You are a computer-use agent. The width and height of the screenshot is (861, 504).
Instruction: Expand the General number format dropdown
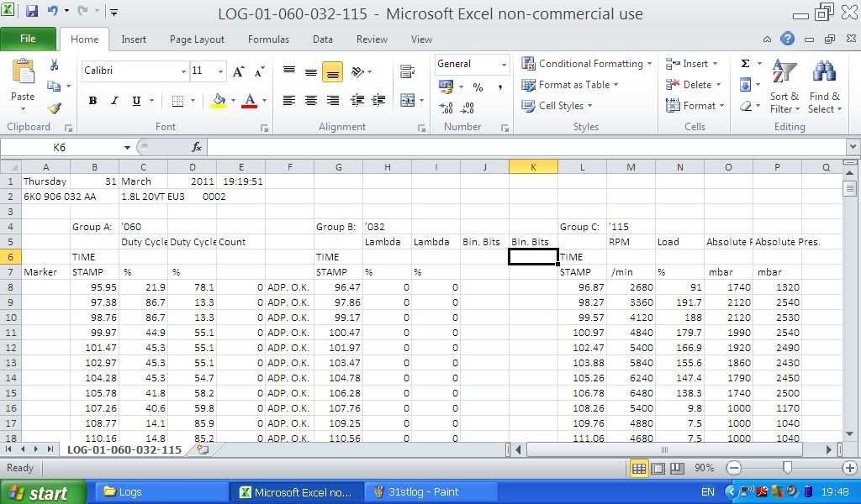pyautogui.click(x=504, y=65)
